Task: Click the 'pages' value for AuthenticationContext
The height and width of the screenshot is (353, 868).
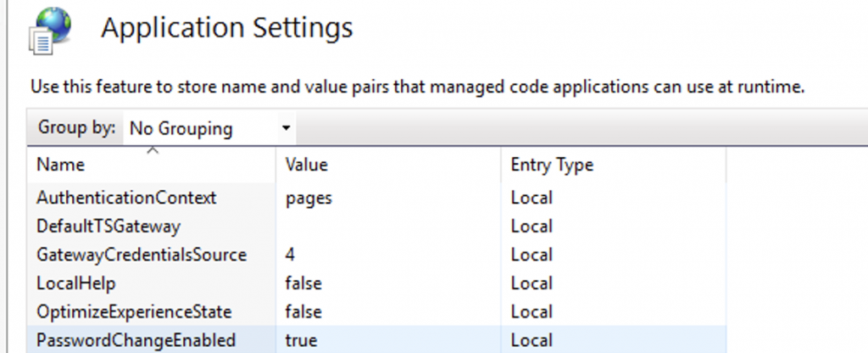Action: click(309, 198)
